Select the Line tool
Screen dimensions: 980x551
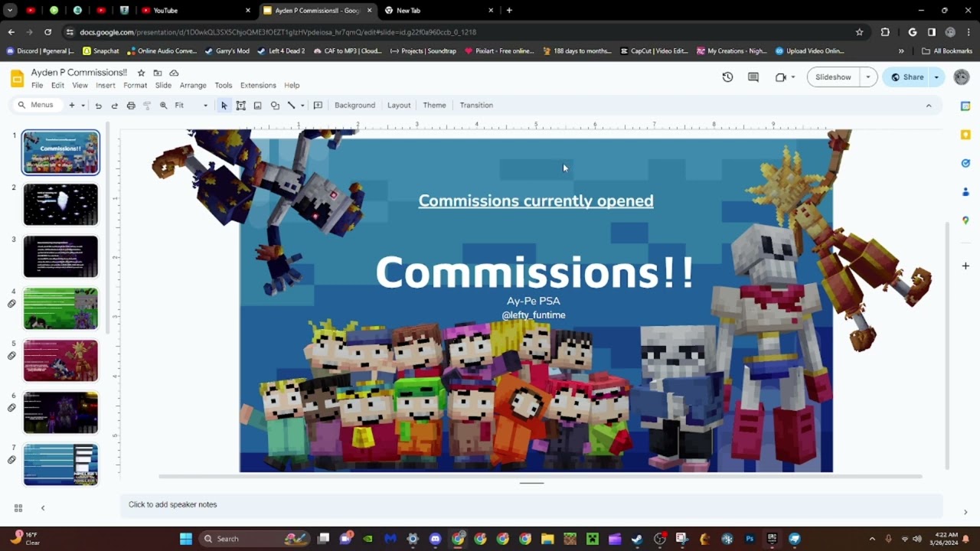pos(291,106)
